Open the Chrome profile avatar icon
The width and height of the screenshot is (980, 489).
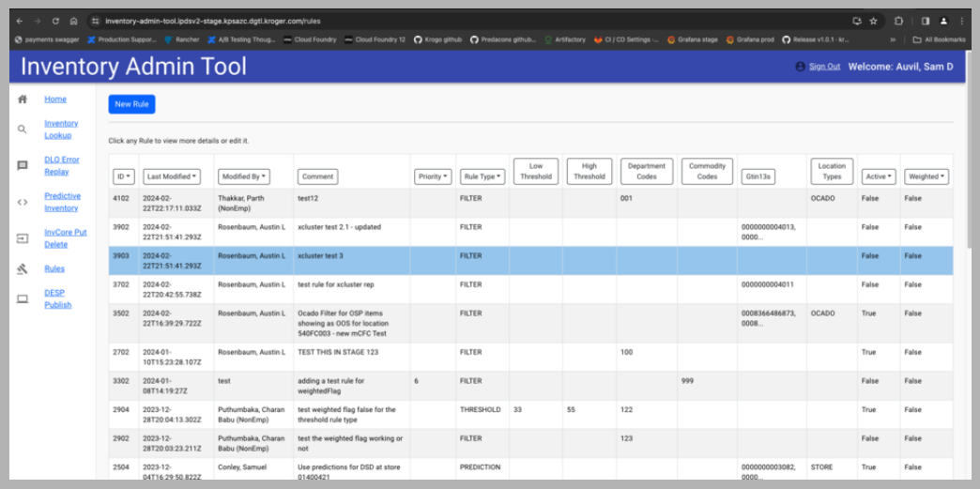(x=943, y=21)
